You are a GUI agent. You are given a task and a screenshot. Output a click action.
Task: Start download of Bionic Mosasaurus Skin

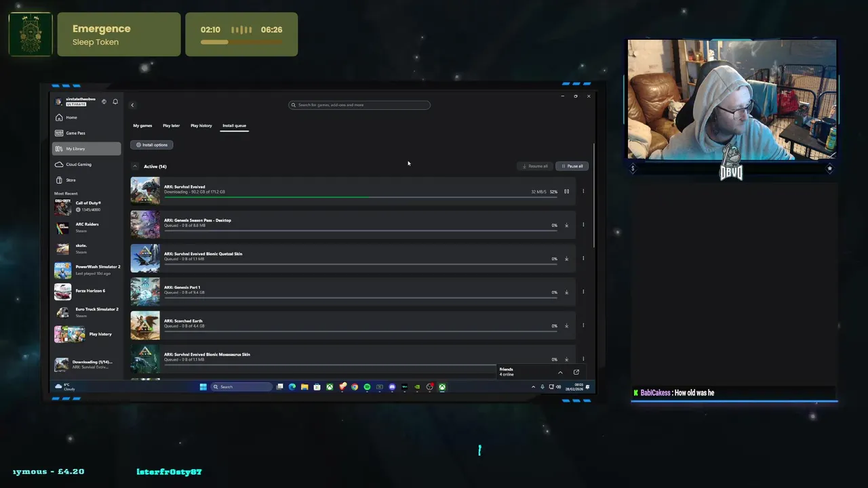point(567,359)
